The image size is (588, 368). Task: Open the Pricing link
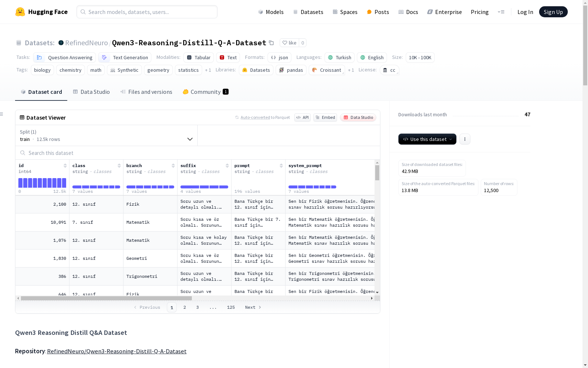(480, 12)
